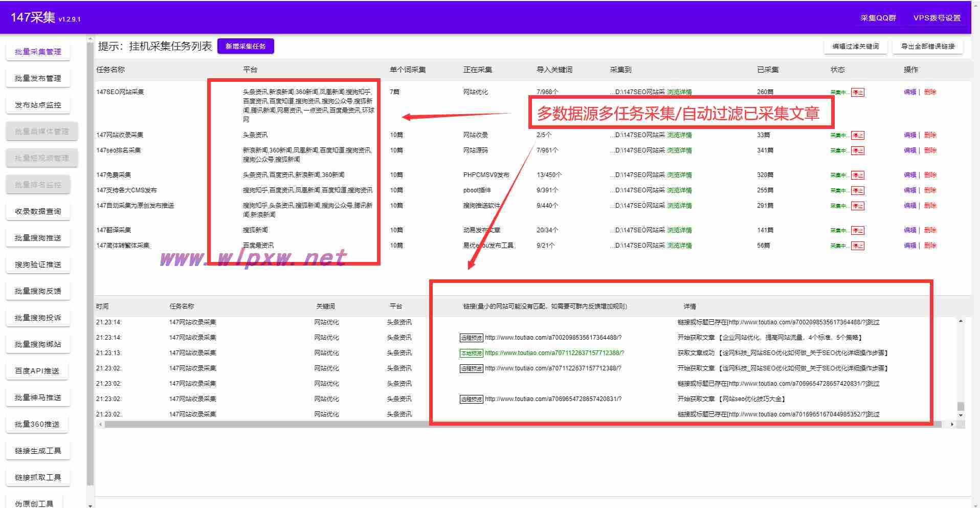The width and height of the screenshot is (980, 508).
Task: Select 批量神马推送 sidebar item
Action: click(x=38, y=397)
